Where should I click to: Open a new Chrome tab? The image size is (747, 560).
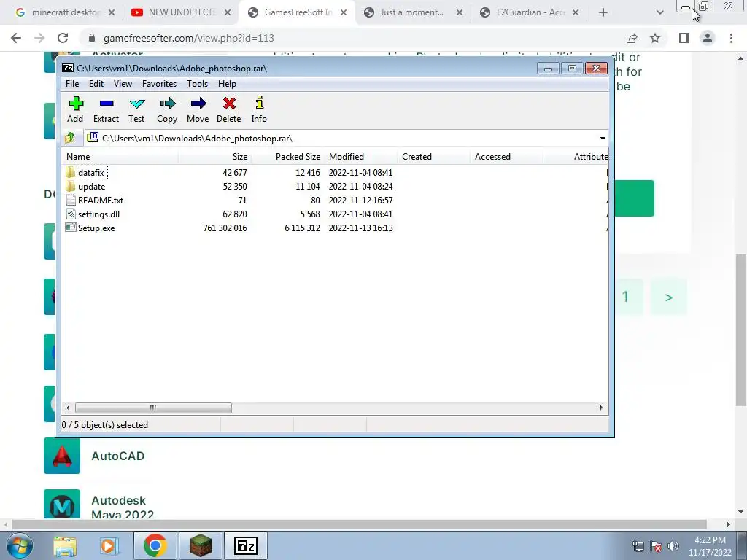[603, 12]
